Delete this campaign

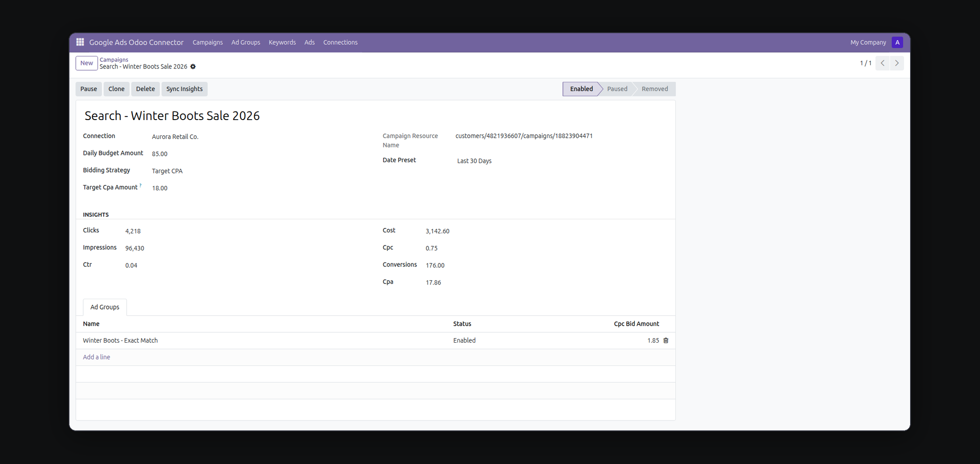click(146, 89)
